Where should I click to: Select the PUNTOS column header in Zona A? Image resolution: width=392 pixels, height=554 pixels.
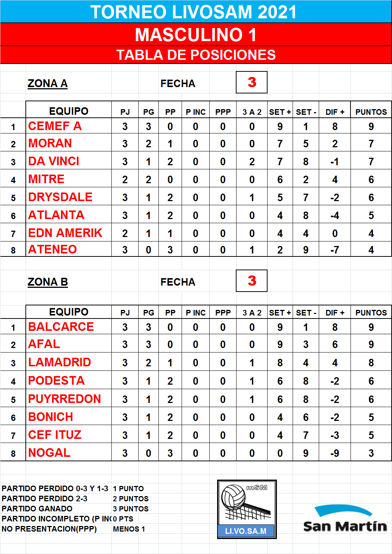(x=371, y=112)
